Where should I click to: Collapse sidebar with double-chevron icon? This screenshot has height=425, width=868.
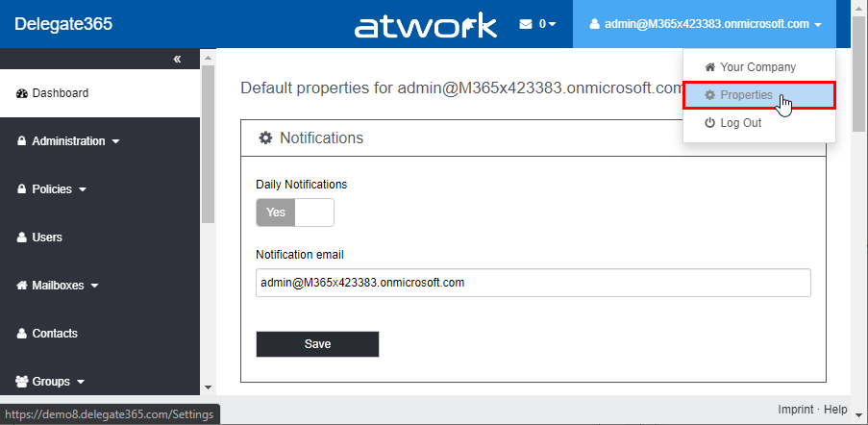(x=177, y=60)
